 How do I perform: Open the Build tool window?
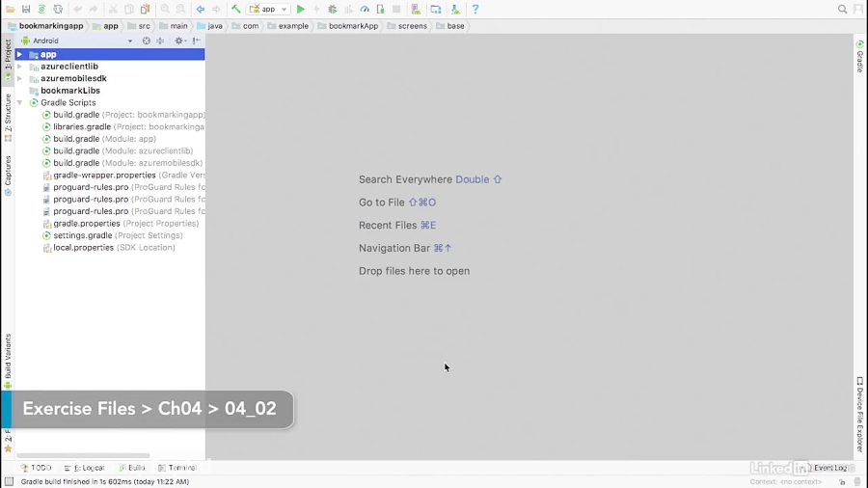(132, 468)
